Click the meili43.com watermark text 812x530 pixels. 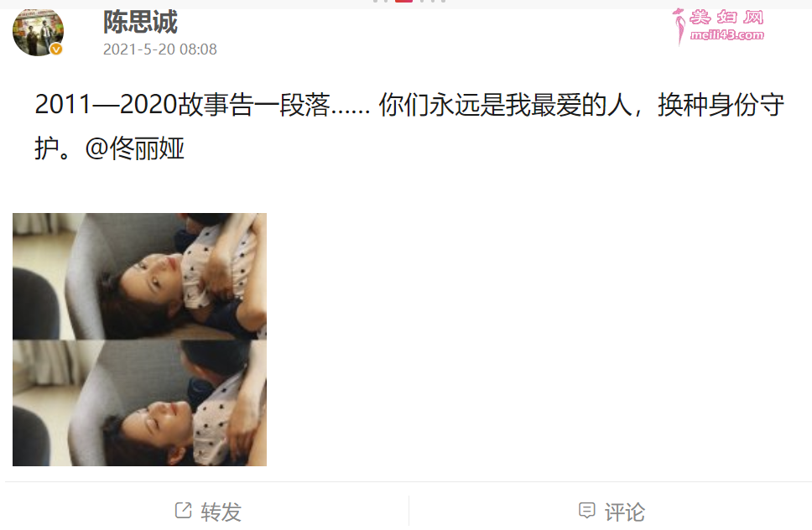[x=727, y=35]
